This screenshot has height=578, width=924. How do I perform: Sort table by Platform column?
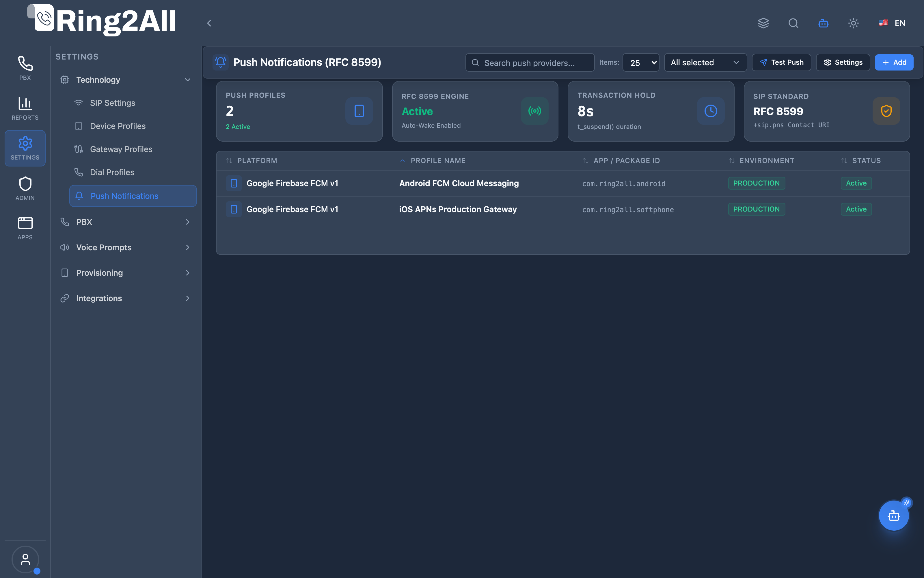tap(252, 161)
